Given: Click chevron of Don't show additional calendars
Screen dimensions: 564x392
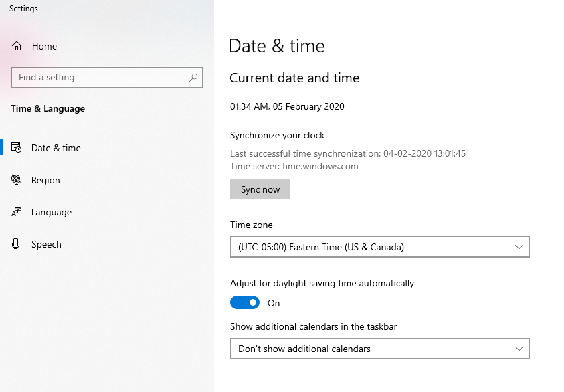Looking at the screenshot, I should click(519, 349).
